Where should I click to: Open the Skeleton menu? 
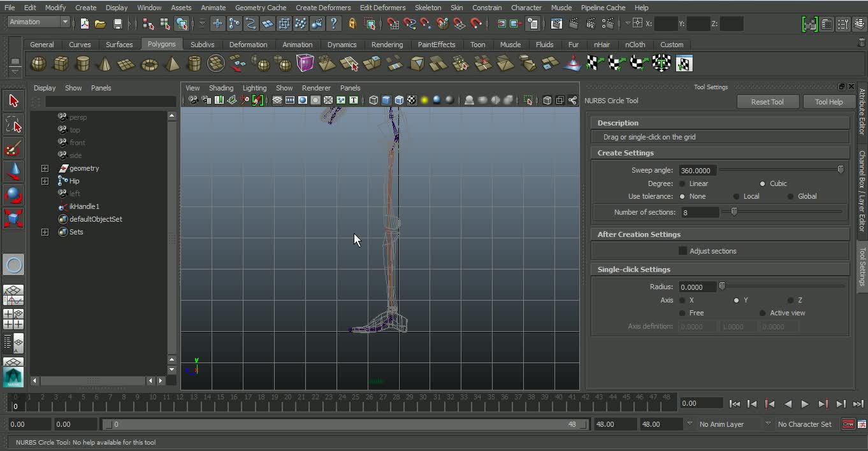pyautogui.click(x=428, y=8)
